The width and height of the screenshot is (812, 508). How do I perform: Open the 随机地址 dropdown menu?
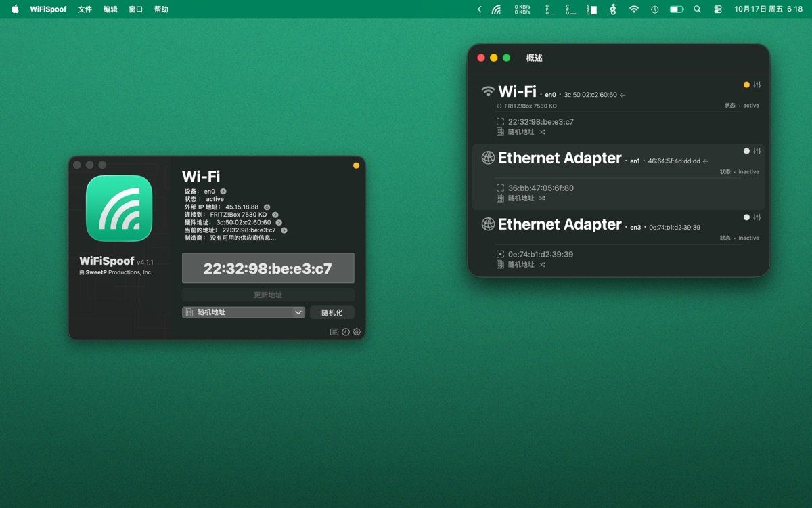pos(243,312)
